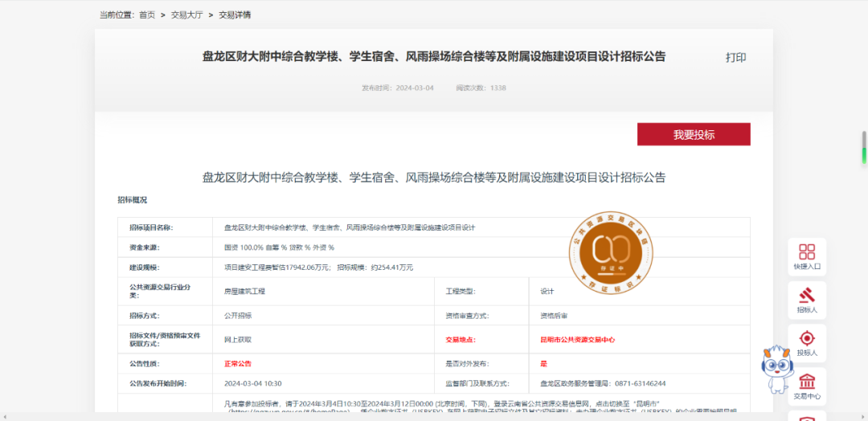This screenshot has height=421, width=868.
Task: Click the green vertical scrollbar thumb
Action: point(864,148)
